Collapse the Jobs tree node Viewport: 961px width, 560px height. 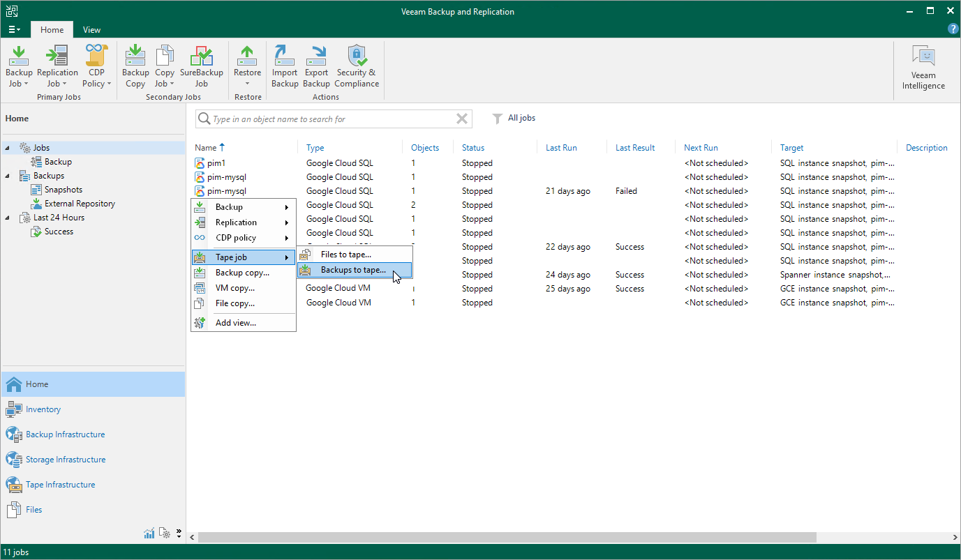8,148
